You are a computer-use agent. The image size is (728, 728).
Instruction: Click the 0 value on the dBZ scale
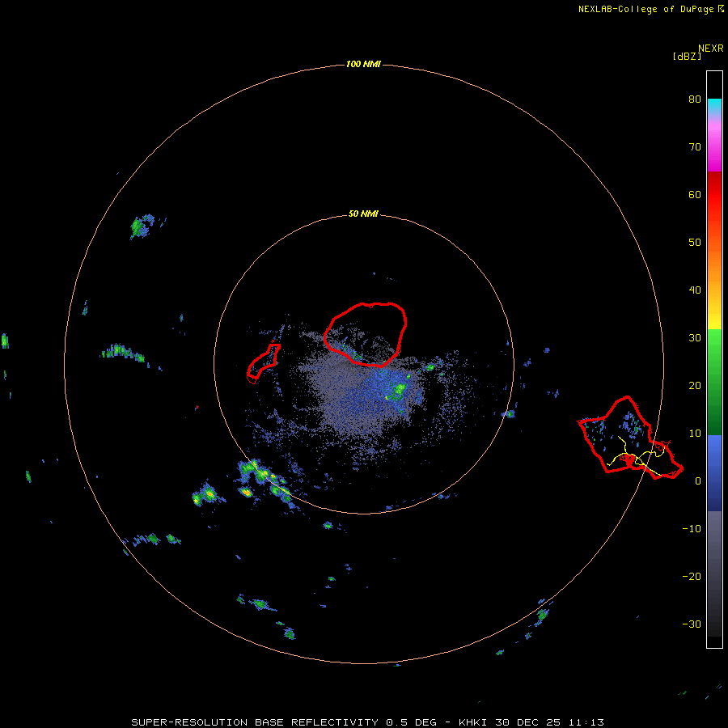pyautogui.click(x=698, y=481)
